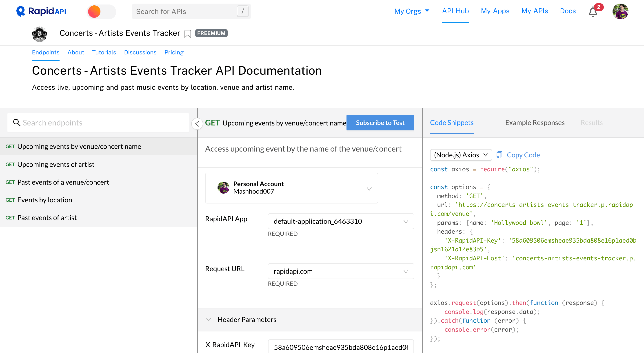
Task: Change the (Node.js) Axios language selector
Action: pyautogui.click(x=461, y=155)
